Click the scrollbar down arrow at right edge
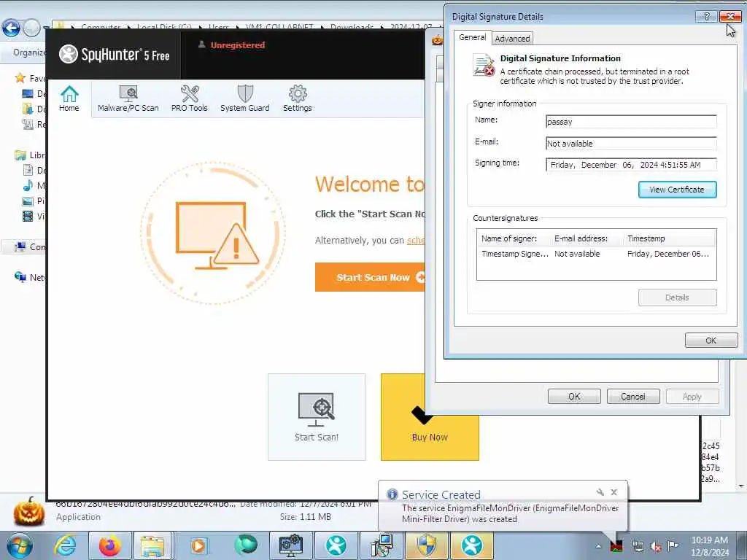 [741, 486]
